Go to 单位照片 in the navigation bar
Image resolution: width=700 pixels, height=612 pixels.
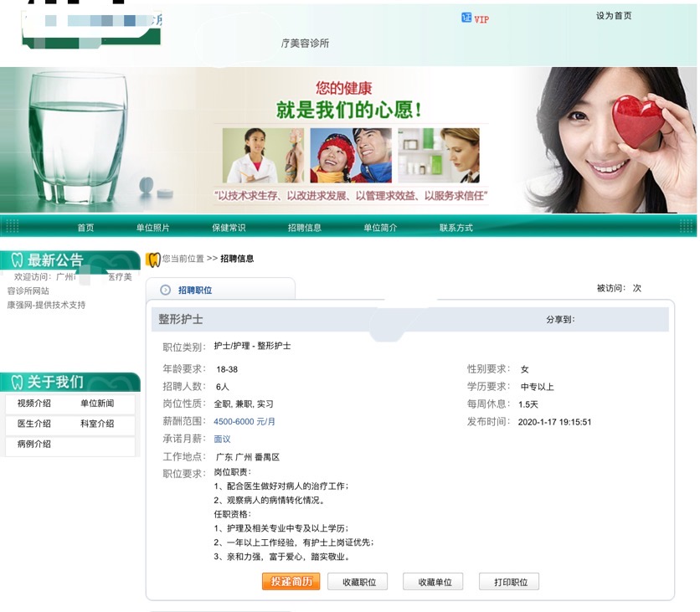(x=152, y=228)
